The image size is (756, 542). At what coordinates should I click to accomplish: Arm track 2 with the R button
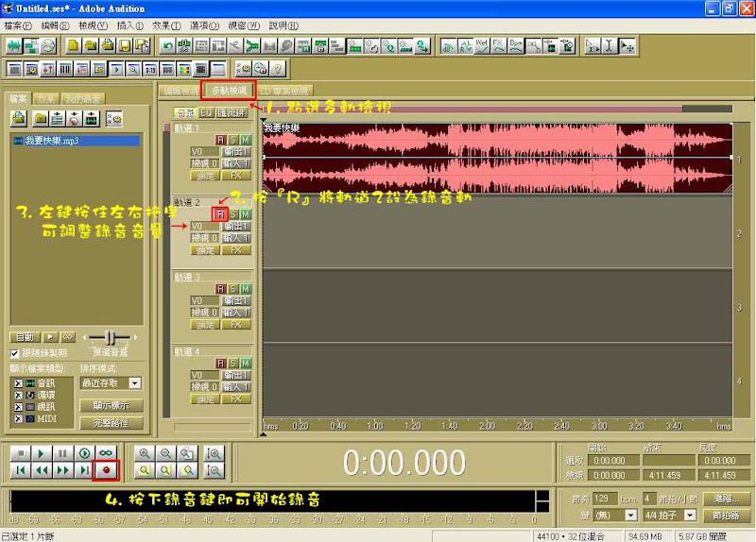coord(220,214)
